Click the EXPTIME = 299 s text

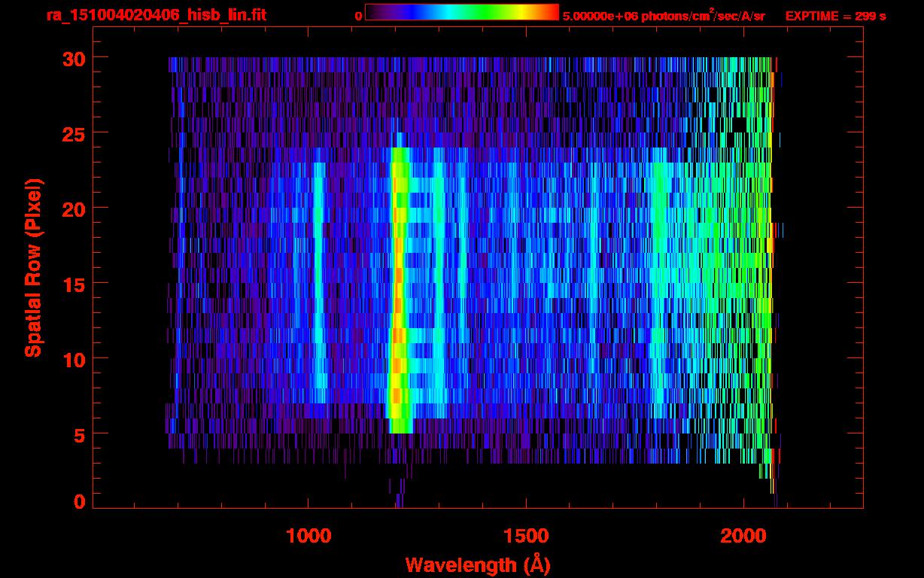coord(835,16)
